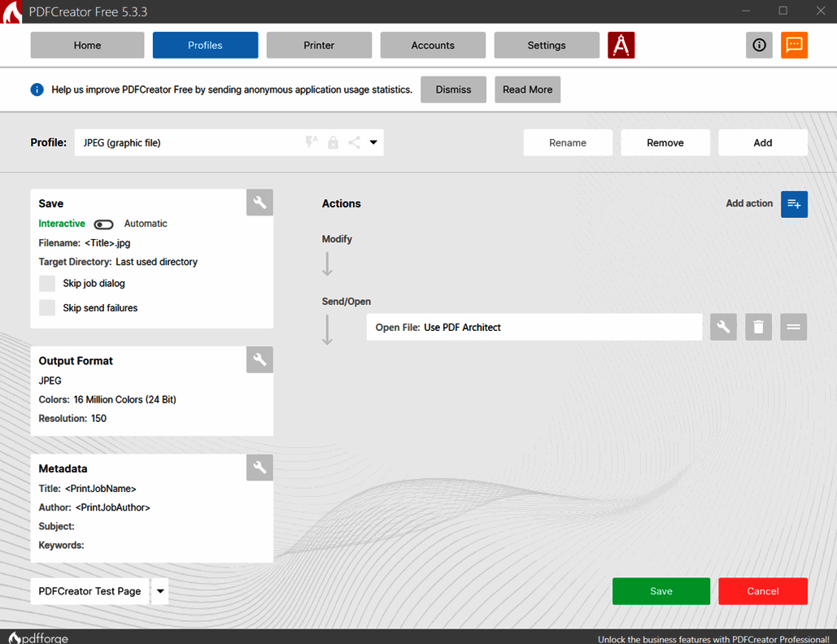Click the Colors: 16 Million Colors (24 Bit) text
The width and height of the screenshot is (837, 644).
coord(107,399)
